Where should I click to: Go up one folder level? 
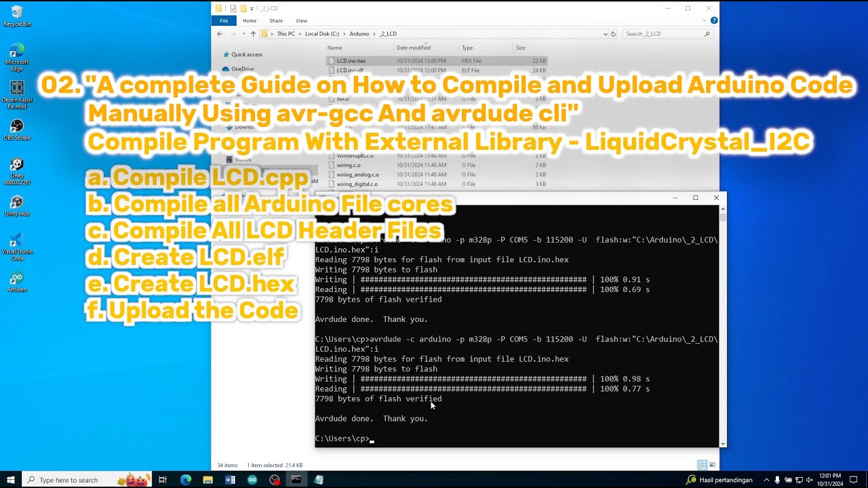tap(253, 34)
